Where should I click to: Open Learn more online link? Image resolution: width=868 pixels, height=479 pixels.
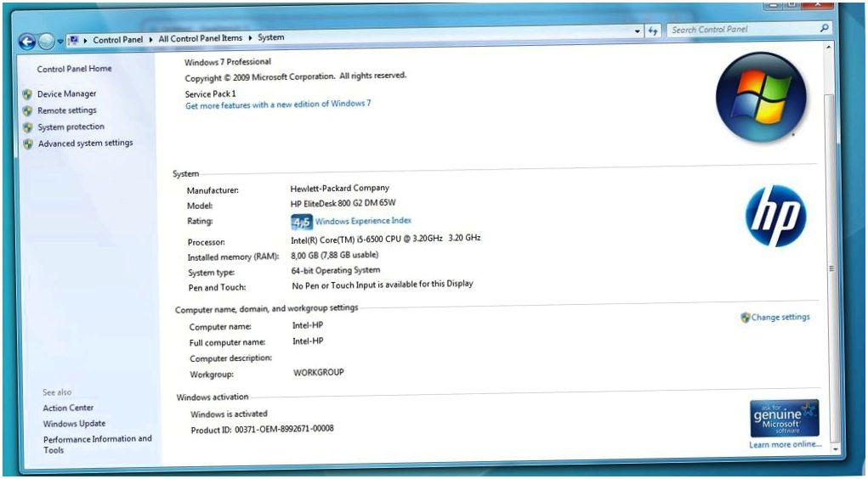tap(785, 445)
